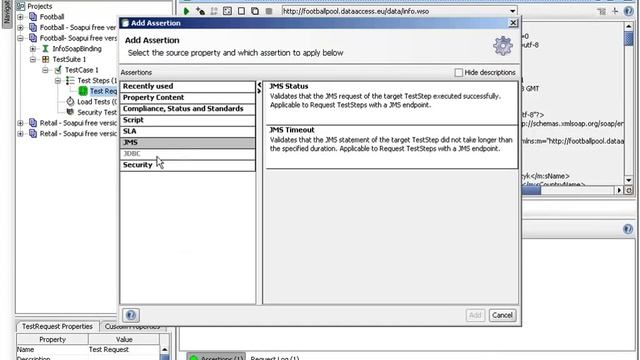Click the Cancel button in Add Assertion
The height and width of the screenshot is (360, 640).
point(502,315)
